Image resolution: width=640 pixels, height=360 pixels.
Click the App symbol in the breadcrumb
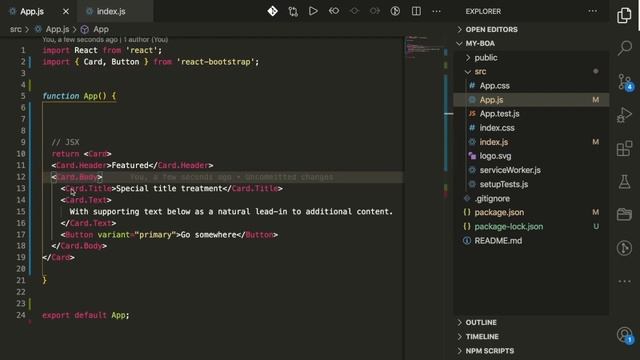(101, 29)
